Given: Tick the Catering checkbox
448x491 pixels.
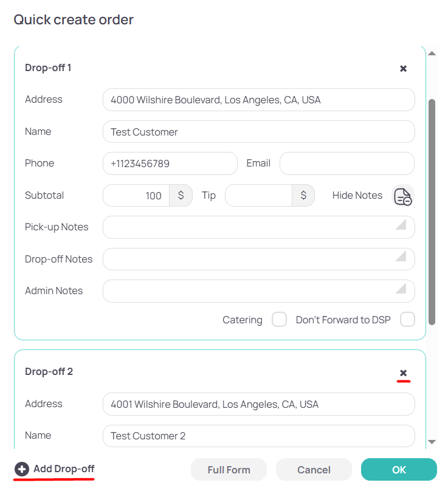Looking at the screenshot, I should 279,320.
